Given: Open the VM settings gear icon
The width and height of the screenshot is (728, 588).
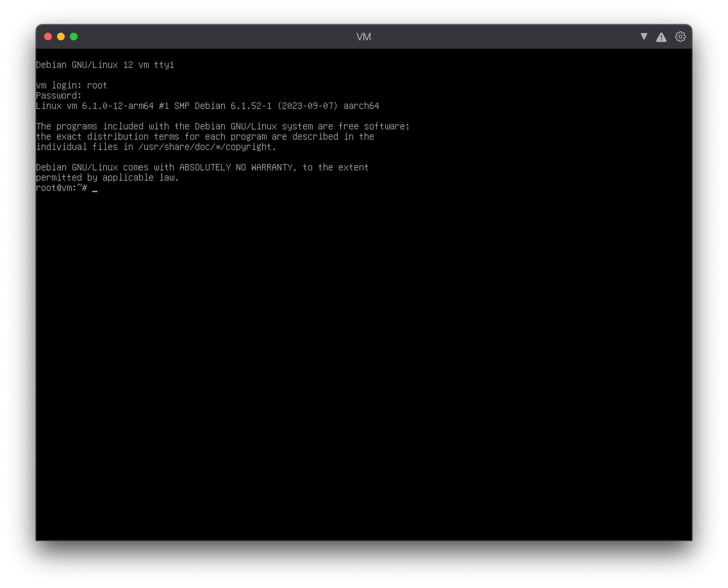Looking at the screenshot, I should (681, 37).
